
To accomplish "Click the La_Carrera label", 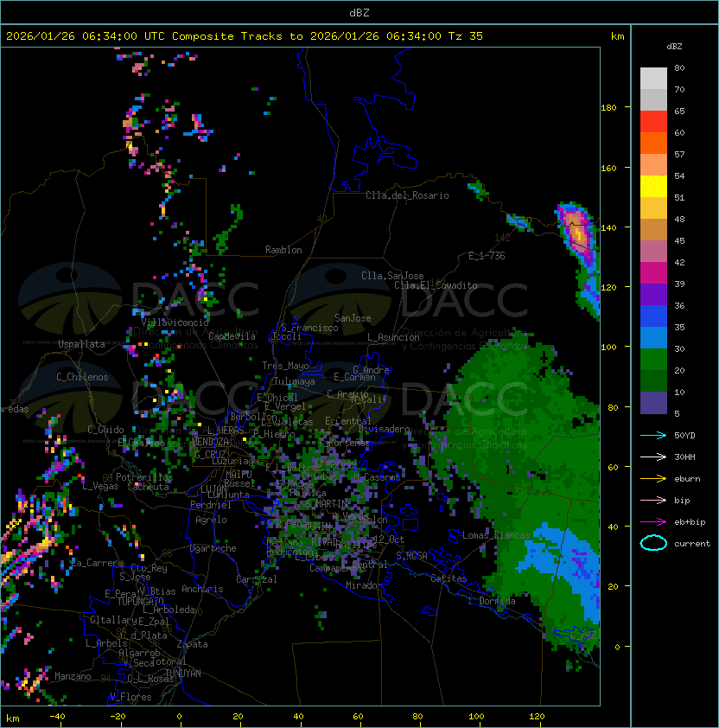I will [97, 563].
